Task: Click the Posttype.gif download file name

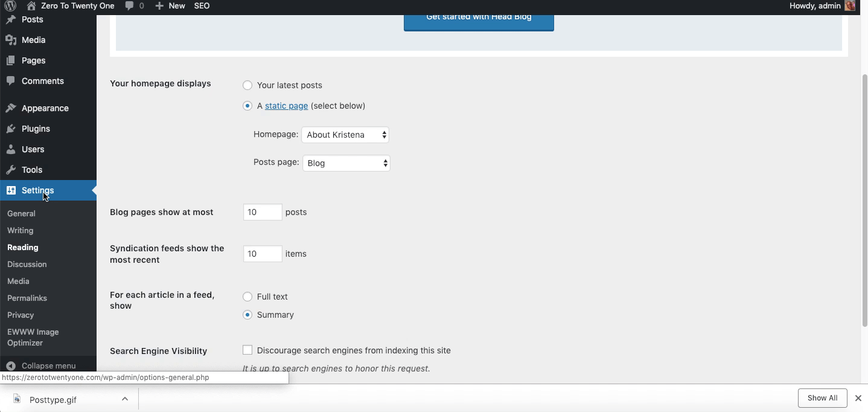Action: pos(53,399)
